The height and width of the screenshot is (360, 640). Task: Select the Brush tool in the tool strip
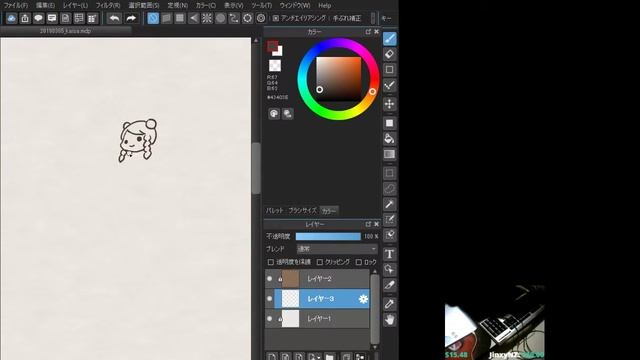[x=390, y=39]
